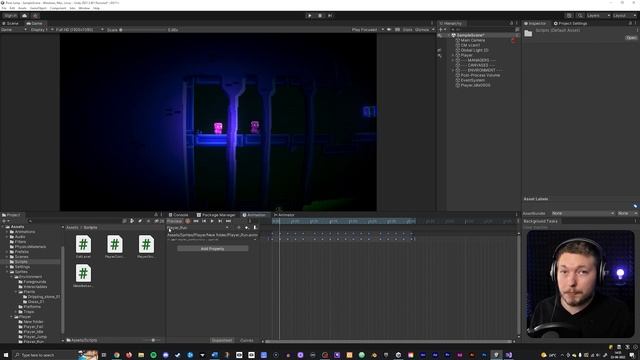The width and height of the screenshot is (640, 360).
Task: Open the Sign in account button
Action: tap(11, 16)
